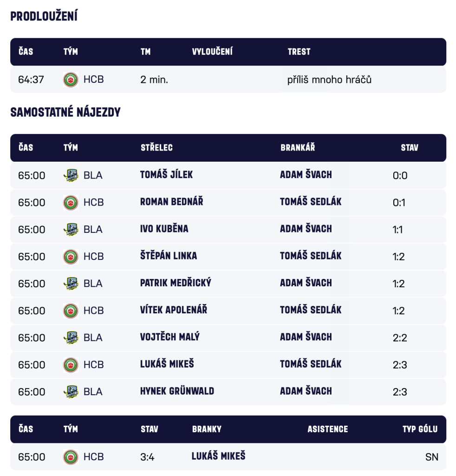The height and width of the screenshot is (476, 456).
Task: Click HCB team logo in overtime penalty row
Action: 71,79
